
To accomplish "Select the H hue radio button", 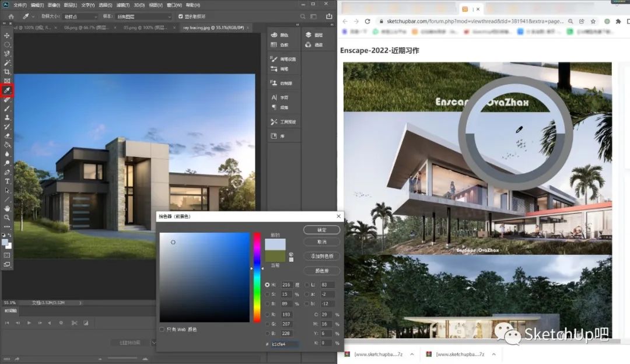I will pos(268,285).
